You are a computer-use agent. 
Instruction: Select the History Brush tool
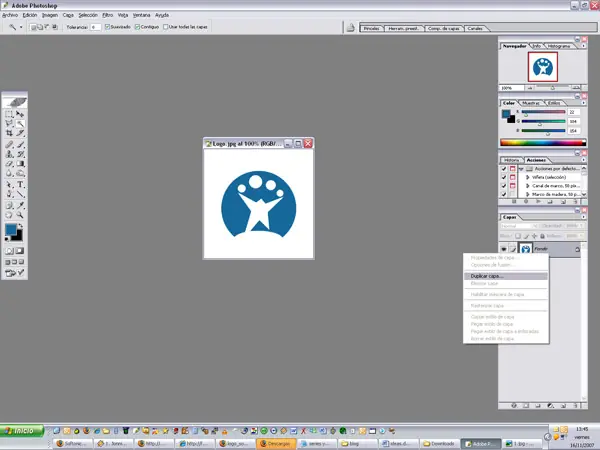coord(20,154)
